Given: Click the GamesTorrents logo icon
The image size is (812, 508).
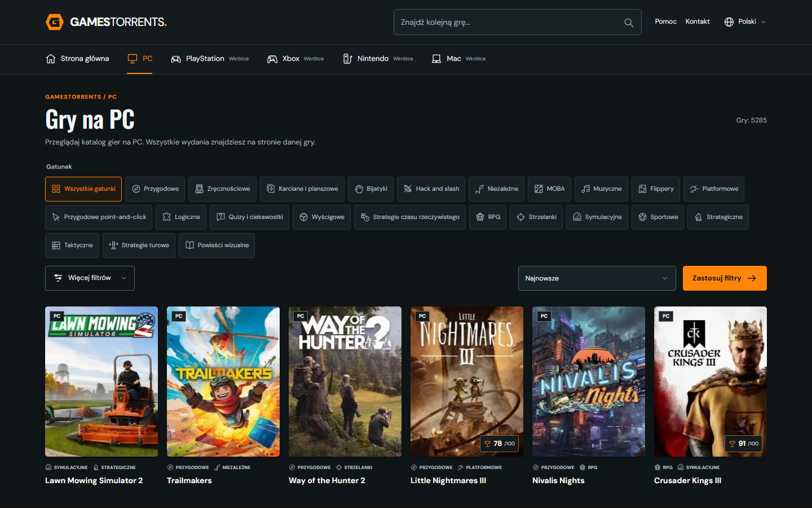Looking at the screenshot, I should click(55, 22).
